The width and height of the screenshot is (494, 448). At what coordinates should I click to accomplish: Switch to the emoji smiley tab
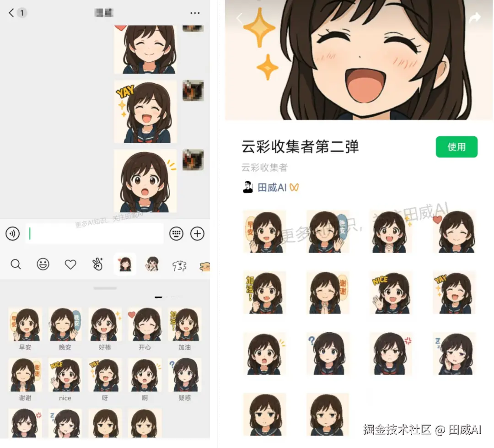43,264
